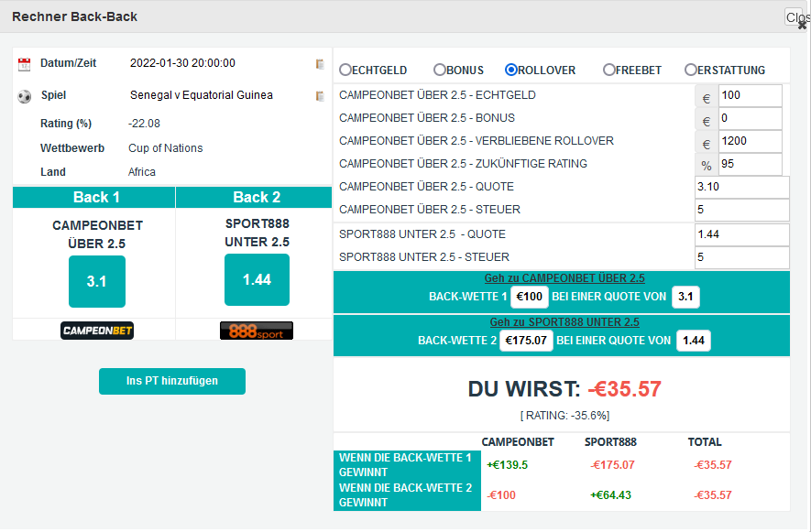Click the Back-Wette 1 odds value 3.1
The width and height of the screenshot is (811, 532).
coord(685,297)
